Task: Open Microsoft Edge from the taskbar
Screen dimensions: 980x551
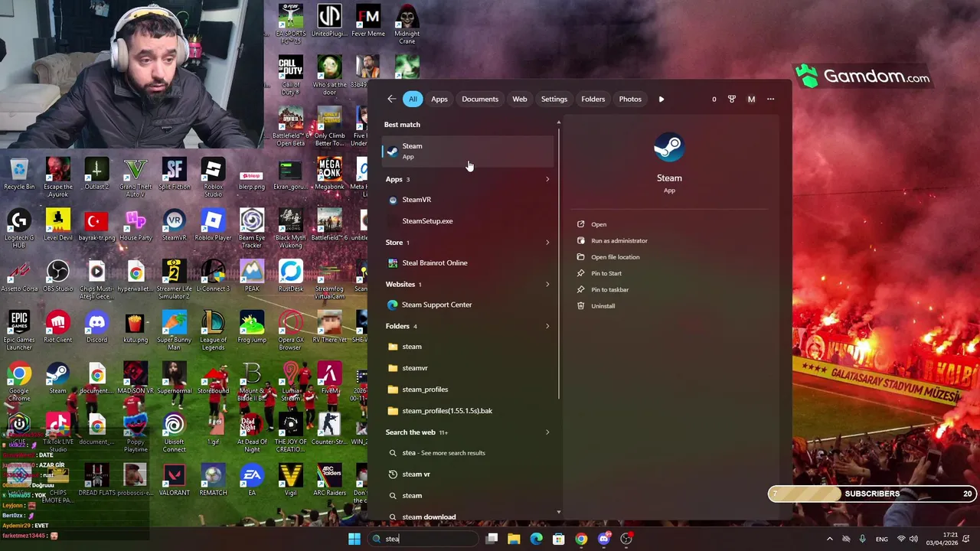Action: [x=536, y=539]
